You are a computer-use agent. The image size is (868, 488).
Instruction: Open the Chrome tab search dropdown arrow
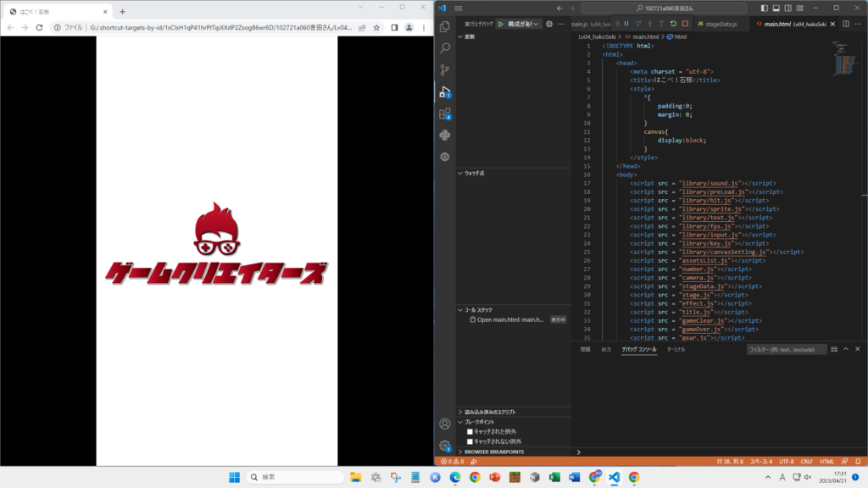point(360,7)
